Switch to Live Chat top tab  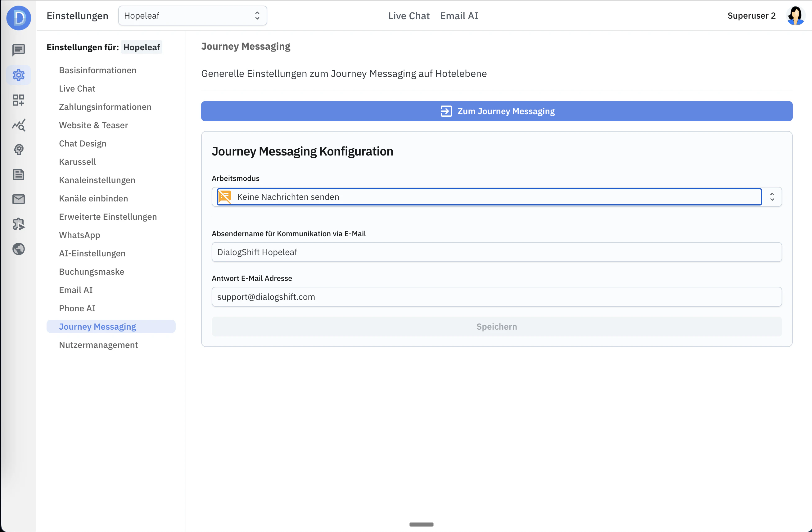pyautogui.click(x=408, y=16)
